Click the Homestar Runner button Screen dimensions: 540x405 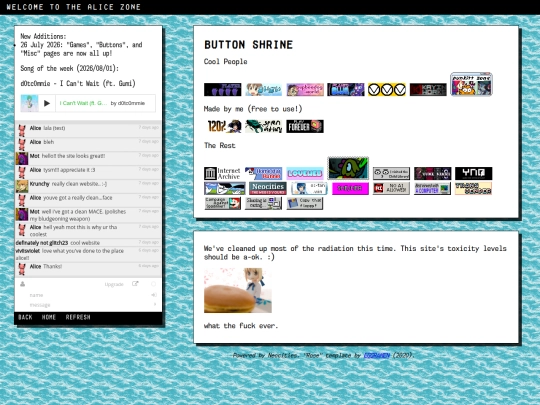point(263,173)
